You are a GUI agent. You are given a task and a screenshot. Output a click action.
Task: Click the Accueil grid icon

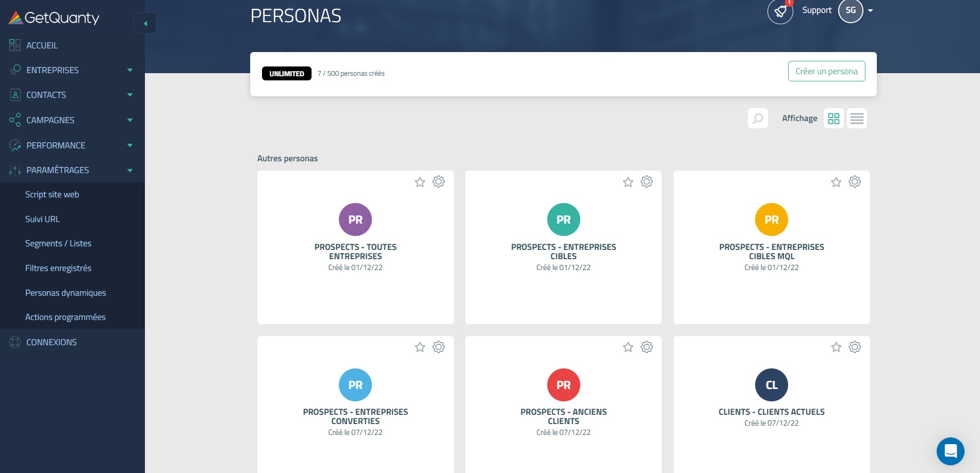[15, 45]
